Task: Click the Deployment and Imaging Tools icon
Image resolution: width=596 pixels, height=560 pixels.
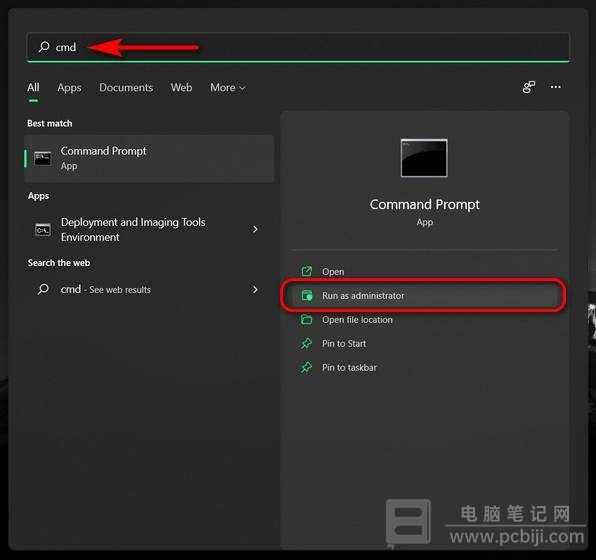Action: (43, 230)
